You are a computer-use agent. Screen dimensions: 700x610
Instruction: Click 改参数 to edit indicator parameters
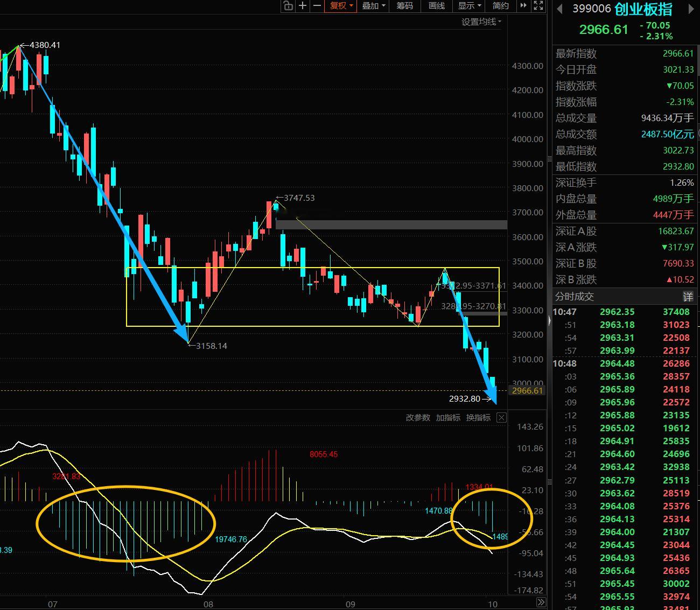click(418, 418)
